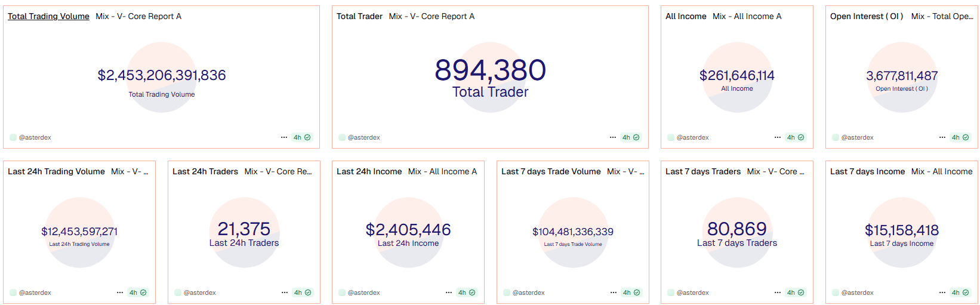Open the Total Trading Volume title link
Viewport: 980px width, 305px height.
coord(48,16)
